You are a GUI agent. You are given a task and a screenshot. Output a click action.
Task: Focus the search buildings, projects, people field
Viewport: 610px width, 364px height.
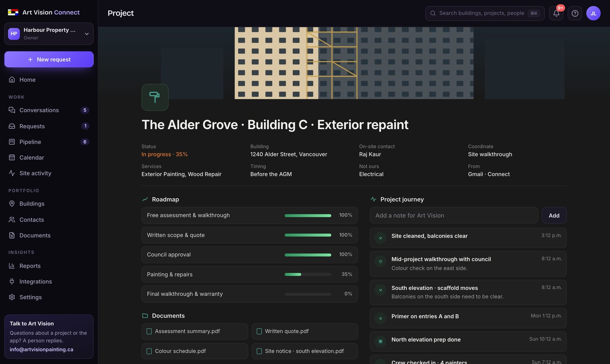(x=485, y=13)
